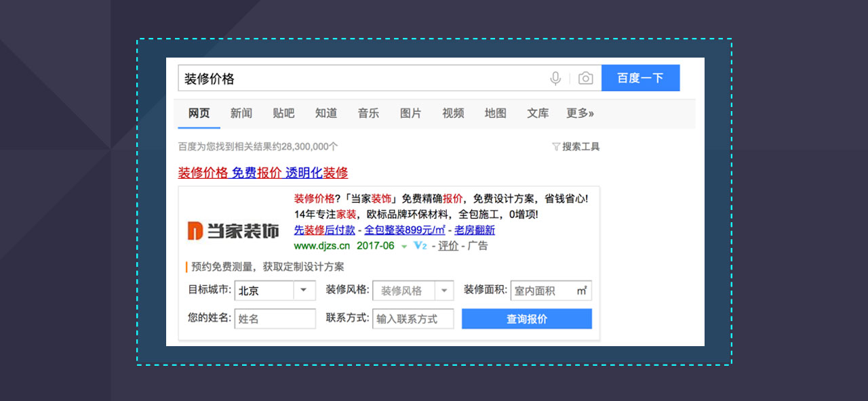868x401 pixels.
Task: Expand the arrow beside 2017-06
Action: (404, 247)
